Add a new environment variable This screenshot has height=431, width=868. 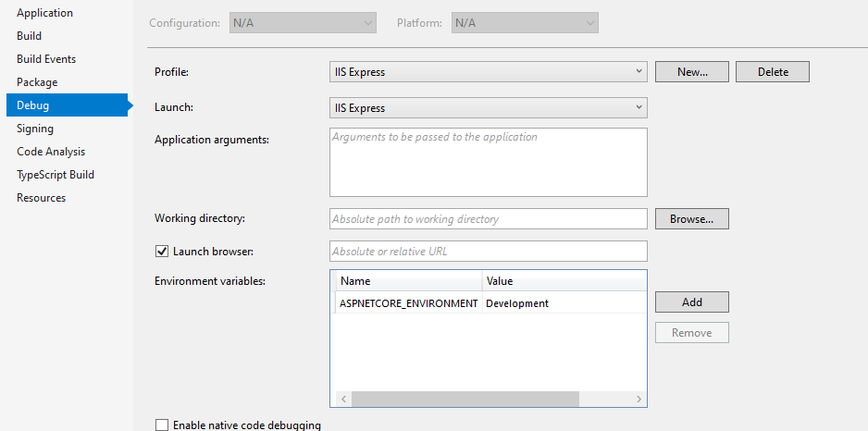692,302
